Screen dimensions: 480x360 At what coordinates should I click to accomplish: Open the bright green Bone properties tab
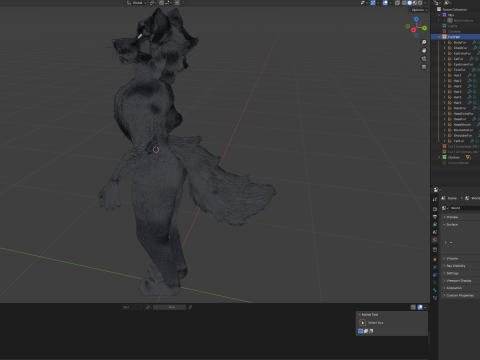435,290
